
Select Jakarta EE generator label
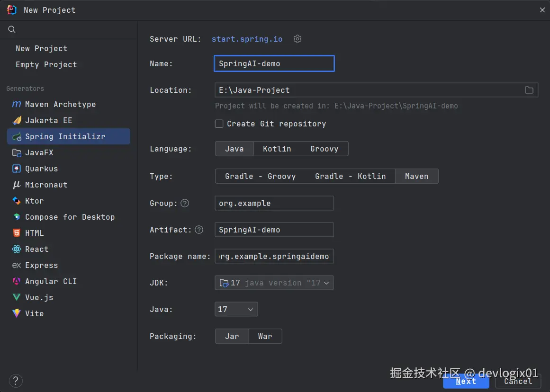coord(48,120)
